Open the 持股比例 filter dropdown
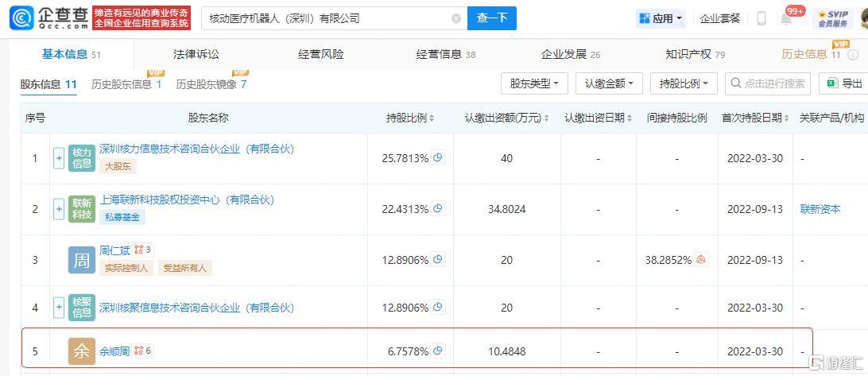The height and width of the screenshot is (376, 868). coord(684,83)
